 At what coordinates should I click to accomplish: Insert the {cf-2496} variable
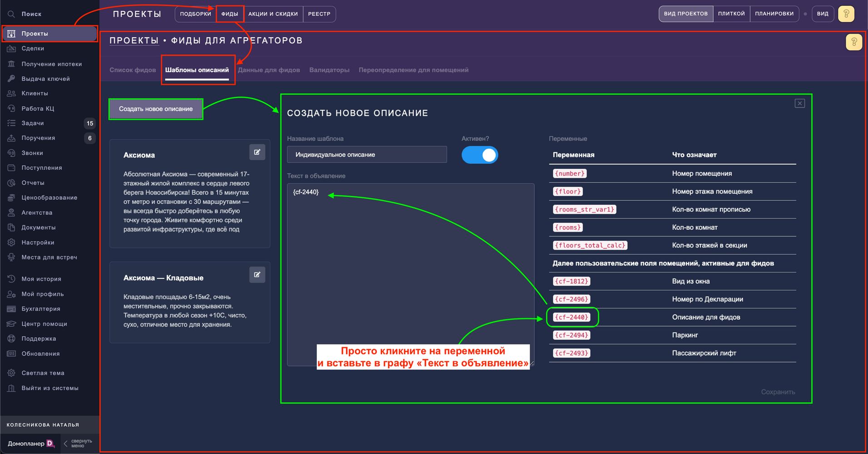(x=572, y=299)
